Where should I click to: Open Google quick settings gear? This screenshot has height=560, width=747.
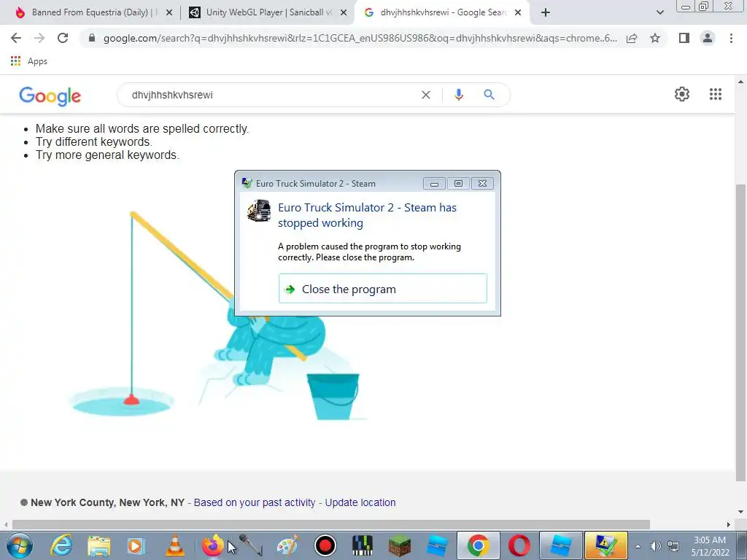682,94
